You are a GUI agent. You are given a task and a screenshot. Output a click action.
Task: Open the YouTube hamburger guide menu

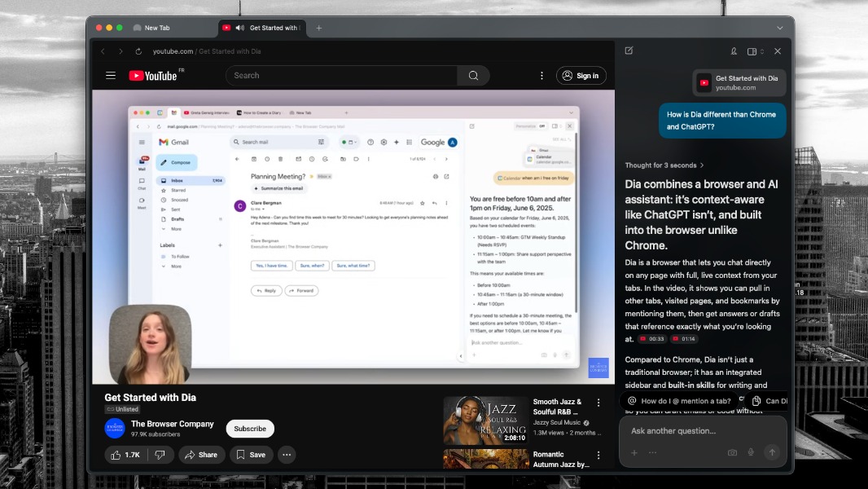coord(111,76)
